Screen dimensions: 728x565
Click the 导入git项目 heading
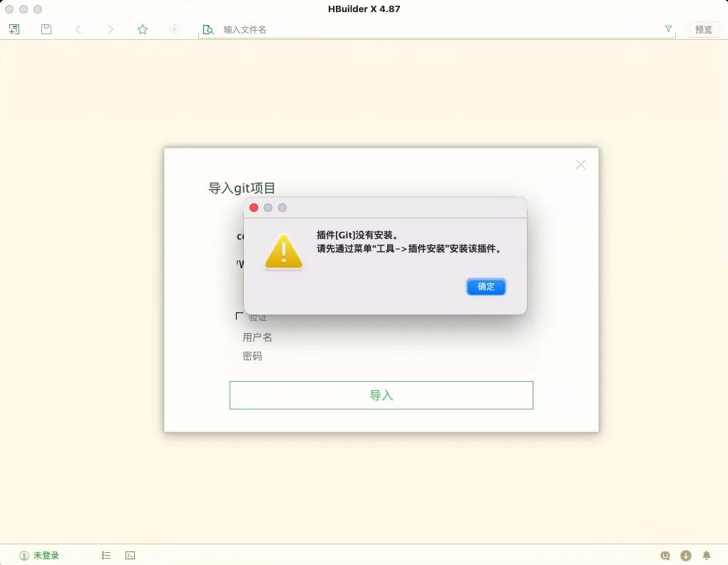242,188
